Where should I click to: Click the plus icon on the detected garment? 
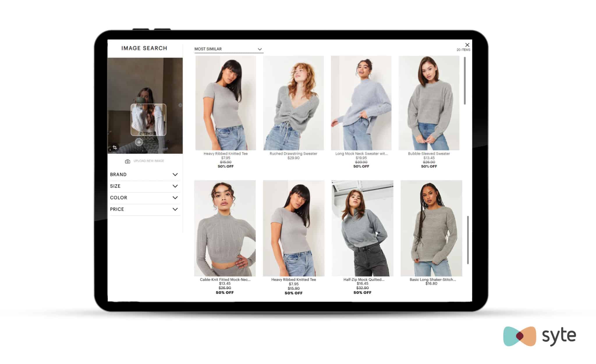[139, 142]
